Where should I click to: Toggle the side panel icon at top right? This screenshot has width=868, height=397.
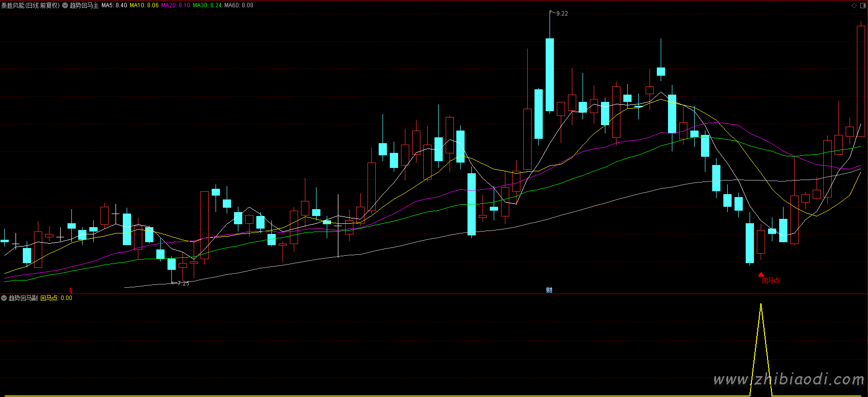(x=863, y=6)
